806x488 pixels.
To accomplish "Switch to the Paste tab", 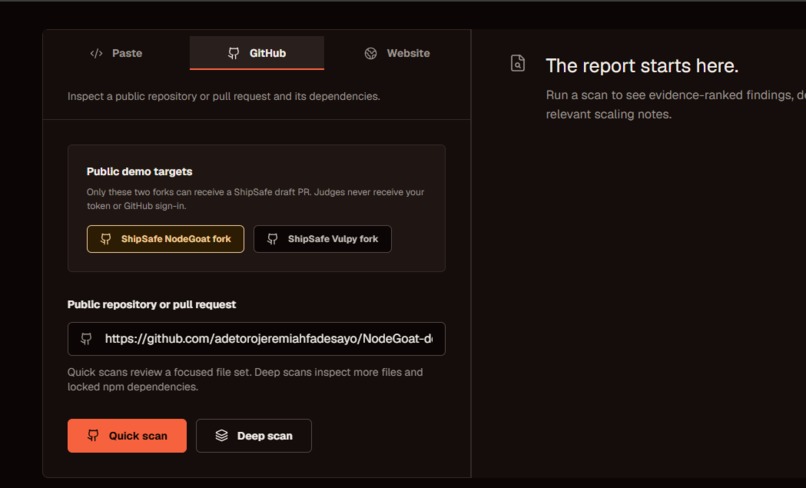I will (x=116, y=53).
